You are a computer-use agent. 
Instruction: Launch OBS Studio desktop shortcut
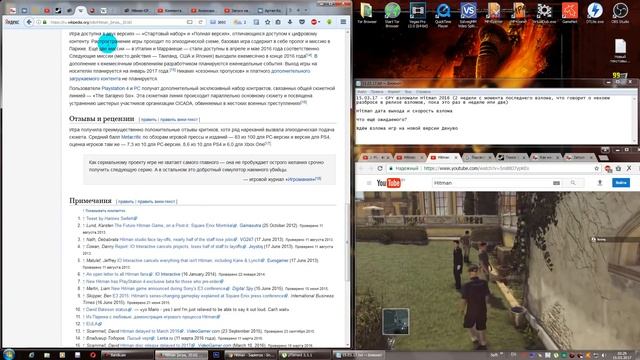(x=620, y=12)
